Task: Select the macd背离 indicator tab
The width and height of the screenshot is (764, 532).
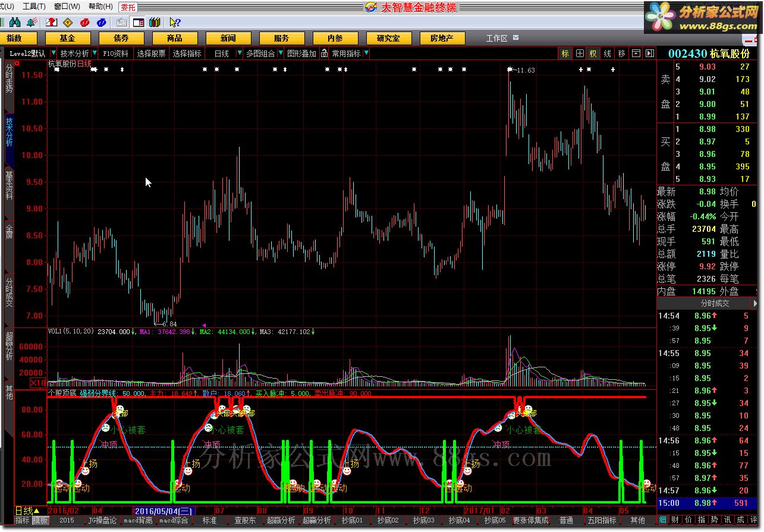Action: click(x=137, y=520)
